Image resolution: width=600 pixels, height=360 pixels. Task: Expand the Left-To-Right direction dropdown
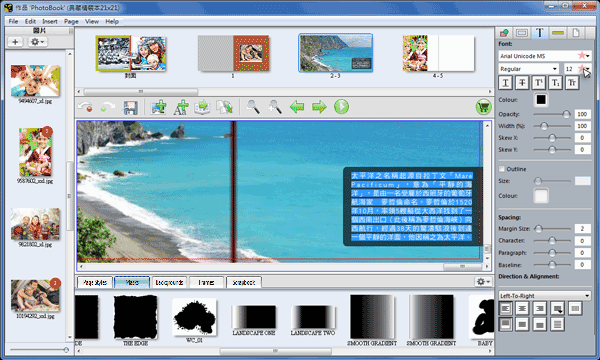coord(545,295)
